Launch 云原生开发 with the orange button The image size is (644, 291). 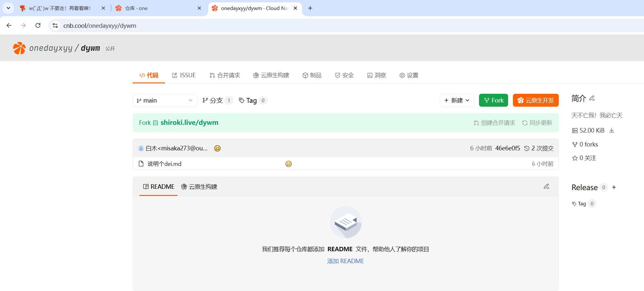click(536, 101)
